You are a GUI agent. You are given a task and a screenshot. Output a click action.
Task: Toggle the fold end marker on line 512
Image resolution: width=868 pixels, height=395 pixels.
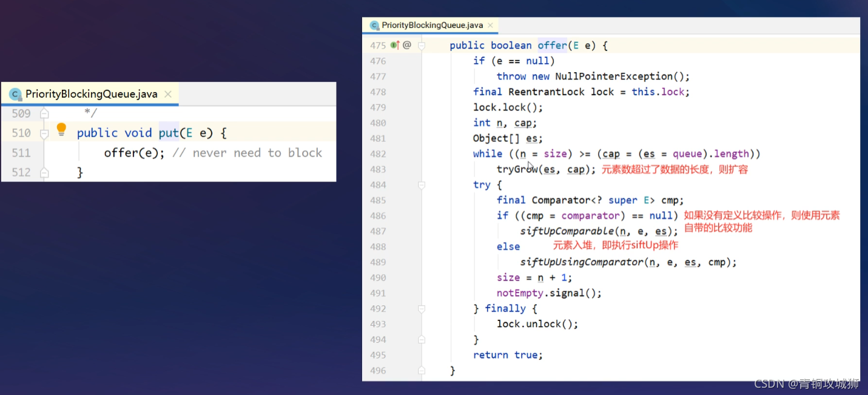(44, 172)
